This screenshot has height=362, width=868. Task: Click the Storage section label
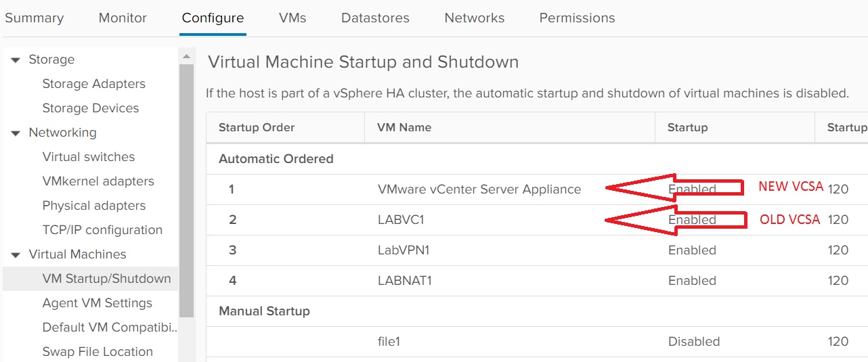coord(51,60)
